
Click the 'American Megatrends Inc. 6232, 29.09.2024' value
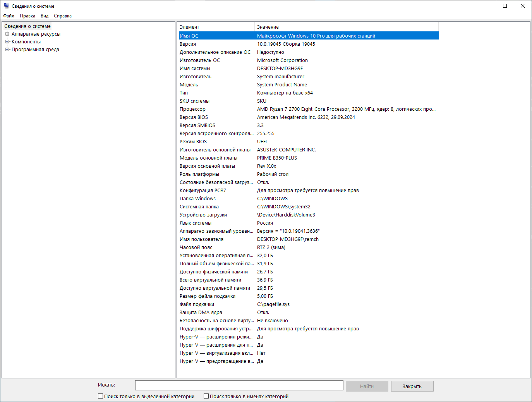(306, 117)
